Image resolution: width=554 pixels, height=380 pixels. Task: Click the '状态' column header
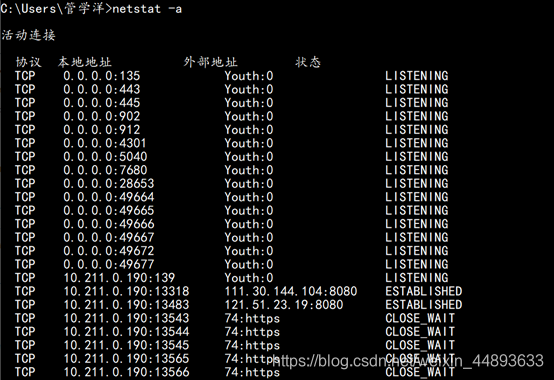tap(308, 62)
